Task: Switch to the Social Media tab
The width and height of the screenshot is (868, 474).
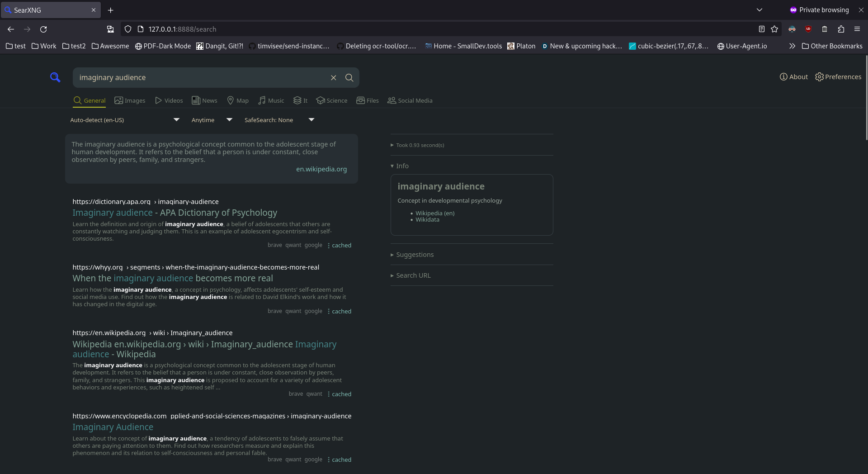Action: click(x=410, y=100)
